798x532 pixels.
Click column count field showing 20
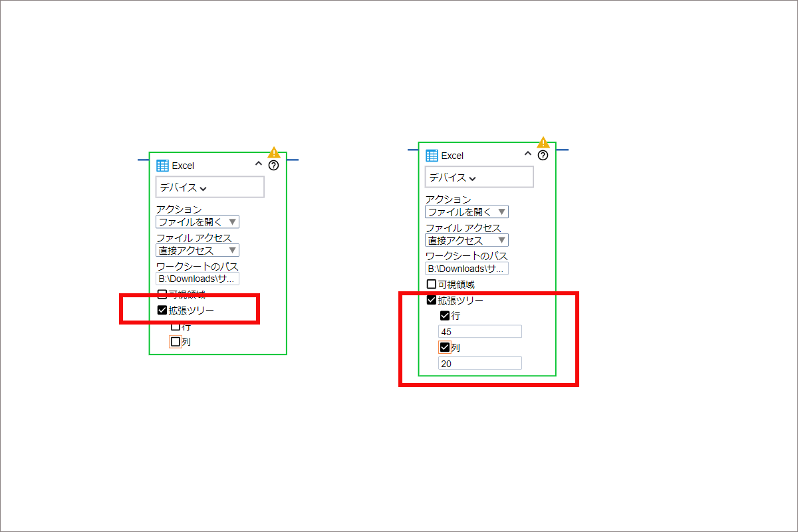(x=480, y=363)
